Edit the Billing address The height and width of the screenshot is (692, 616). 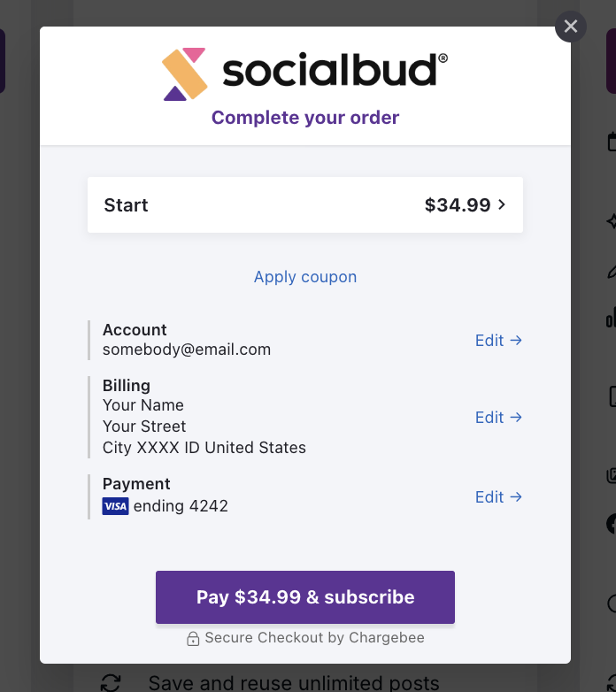tap(498, 417)
